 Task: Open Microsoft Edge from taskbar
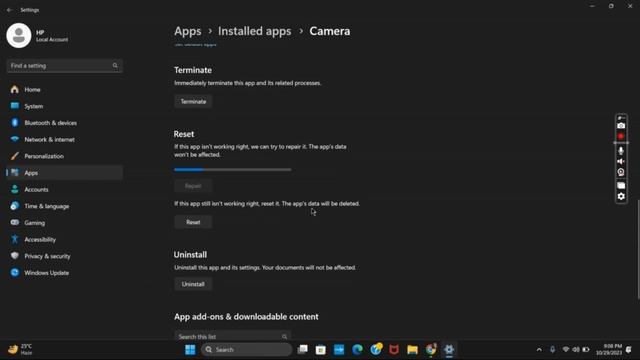[x=357, y=350]
